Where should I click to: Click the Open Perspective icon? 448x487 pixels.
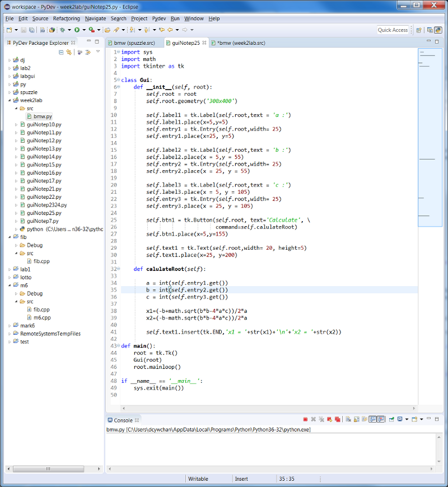[418, 30]
